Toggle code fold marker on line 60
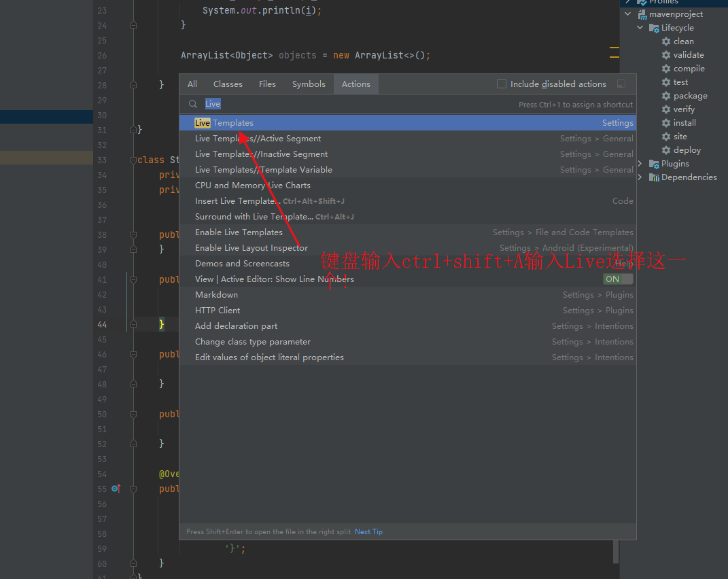 133,563
